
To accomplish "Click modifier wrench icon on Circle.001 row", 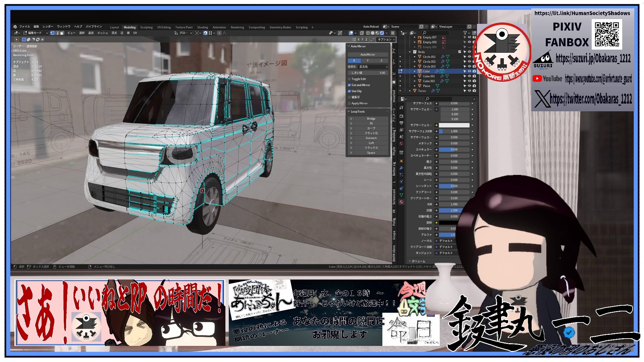I will click(x=443, y=57).
